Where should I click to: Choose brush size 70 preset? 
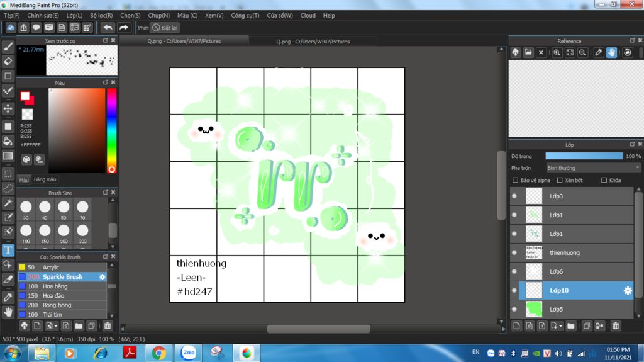point(82,210)
